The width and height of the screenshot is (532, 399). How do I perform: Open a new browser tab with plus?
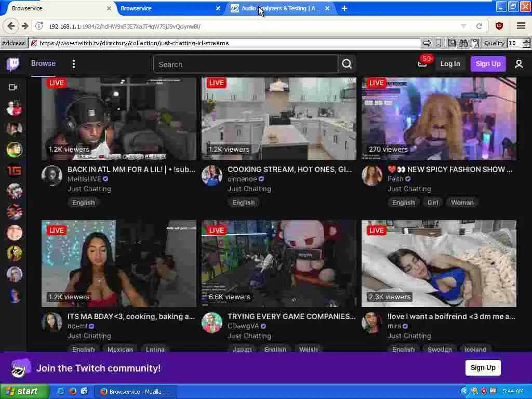tap(344, 8)
